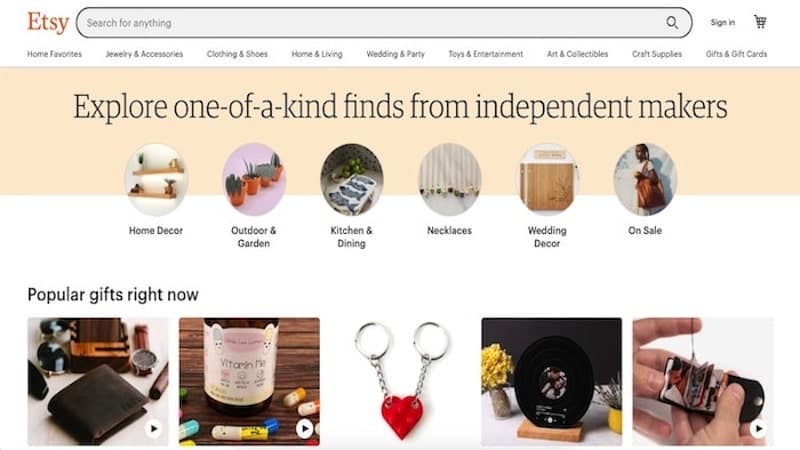Open the Jewelry & Accessories menu
The image size is (800, 450).
pyautogui.click(x=144, y=54)
